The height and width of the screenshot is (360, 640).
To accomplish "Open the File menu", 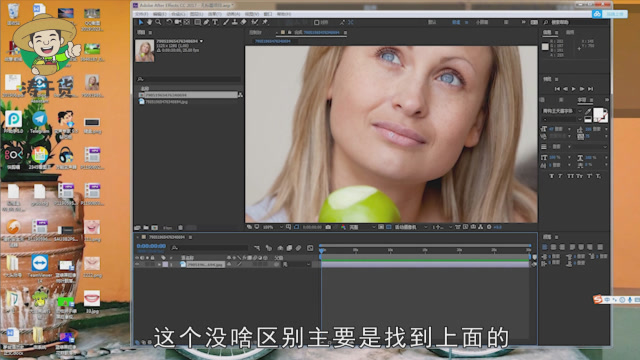I will [x=141, y=14].
